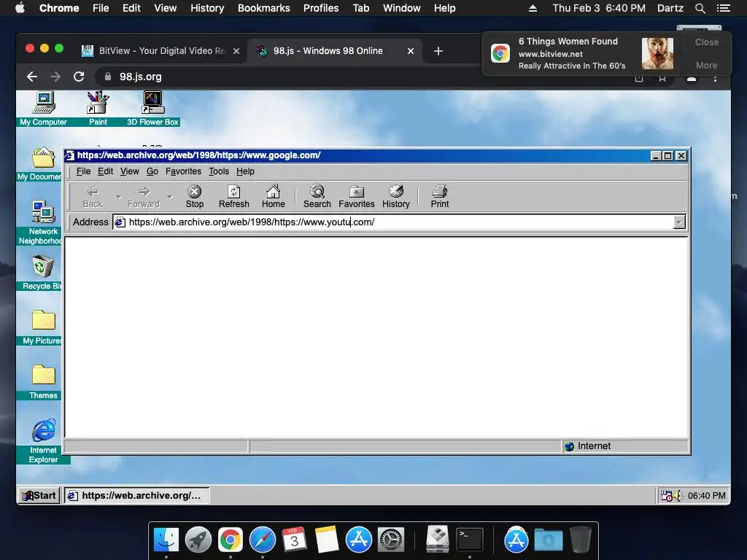Open the Recycle Bin desktop icon
747x560 pixels.
pyautogui.click(x=42, y=273)
